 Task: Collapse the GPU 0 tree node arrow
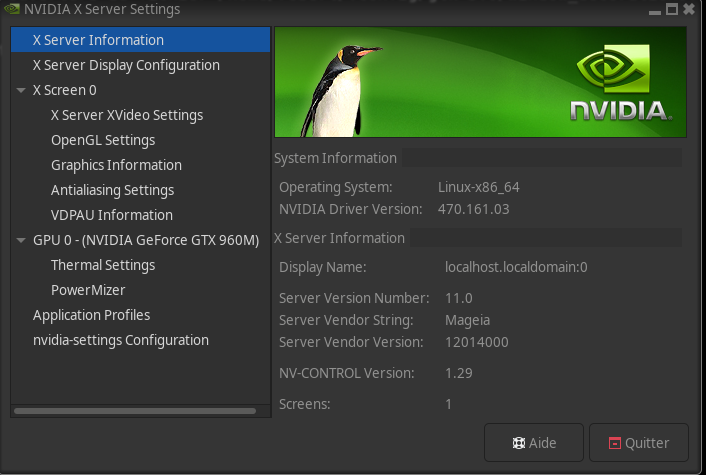pos(21,240)
